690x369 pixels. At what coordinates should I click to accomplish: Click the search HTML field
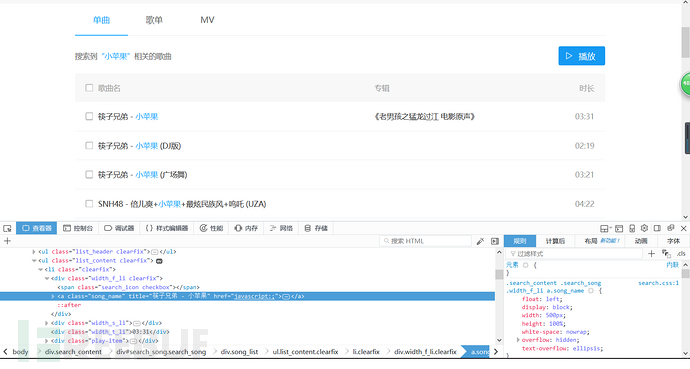pyautogui.click(x=425, y=241)
